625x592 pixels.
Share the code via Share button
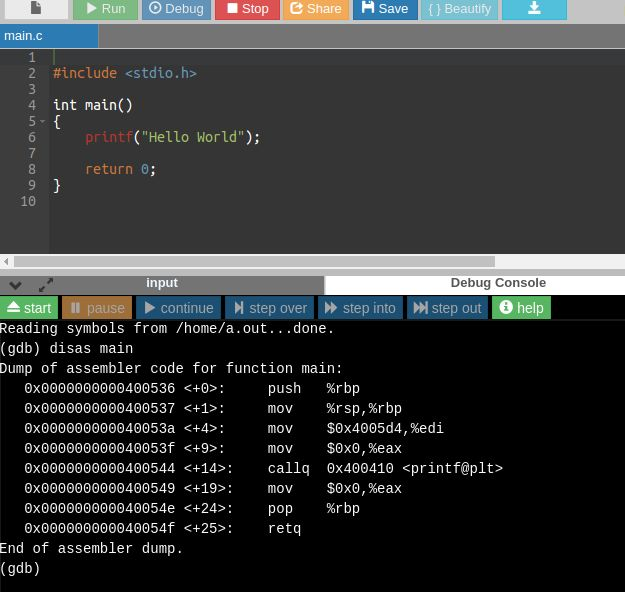316,9
